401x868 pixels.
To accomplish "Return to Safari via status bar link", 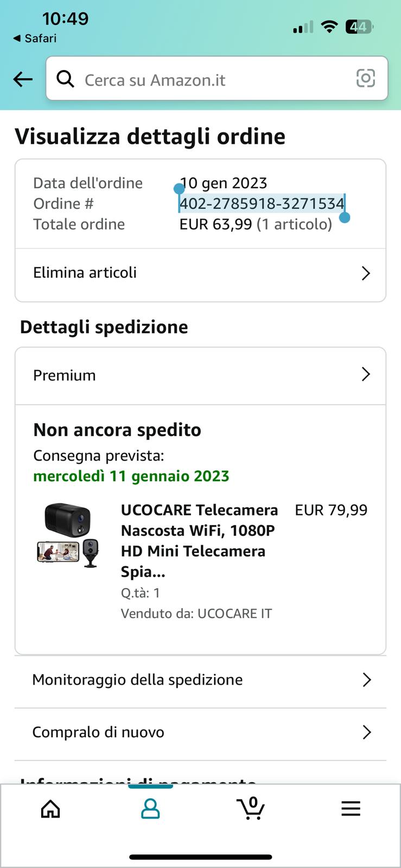I will click(x=35, y=39).
